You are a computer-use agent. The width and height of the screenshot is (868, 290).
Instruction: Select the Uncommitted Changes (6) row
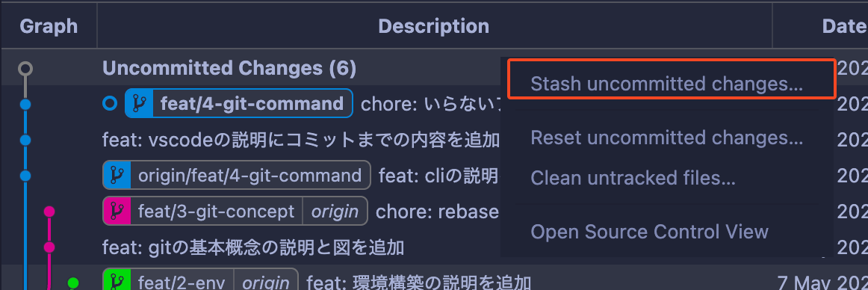point(434,67)
